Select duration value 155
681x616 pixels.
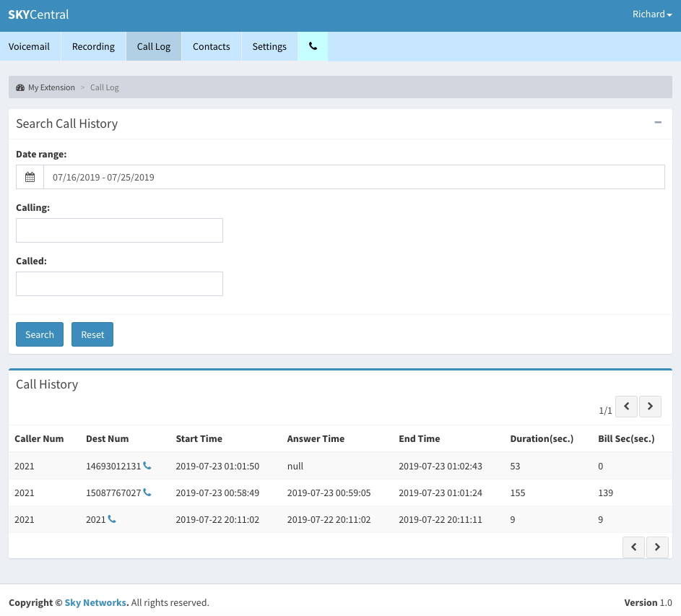click(518, 493)
